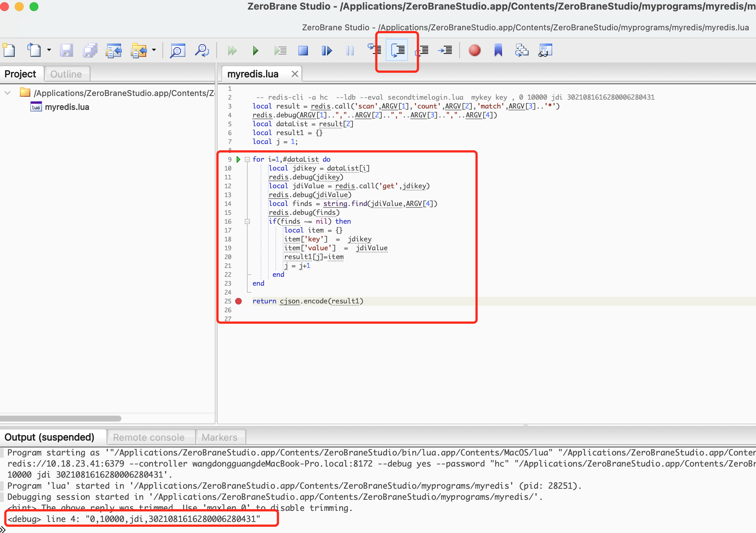The image size is (756, 533).
Task: Collapse the for loop fold at line 9
Action: click(247, 159)
